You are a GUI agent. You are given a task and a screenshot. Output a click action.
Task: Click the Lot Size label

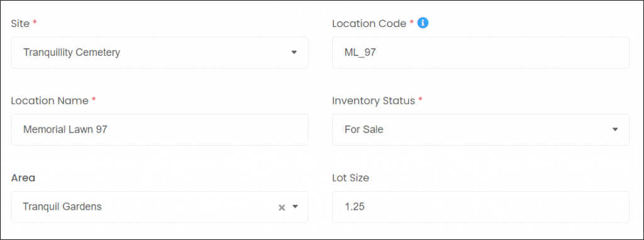click(x=350, y=178)
